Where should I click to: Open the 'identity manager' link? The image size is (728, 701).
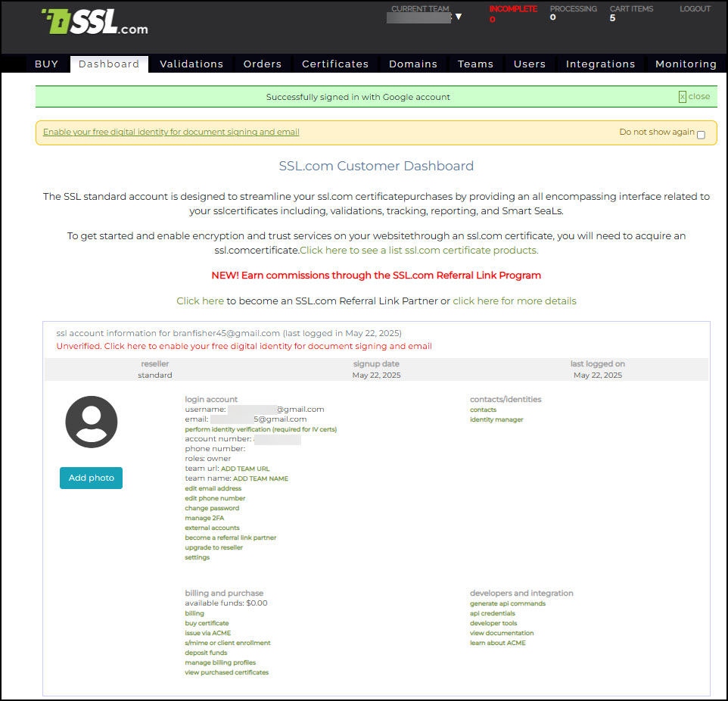(496, 419)
